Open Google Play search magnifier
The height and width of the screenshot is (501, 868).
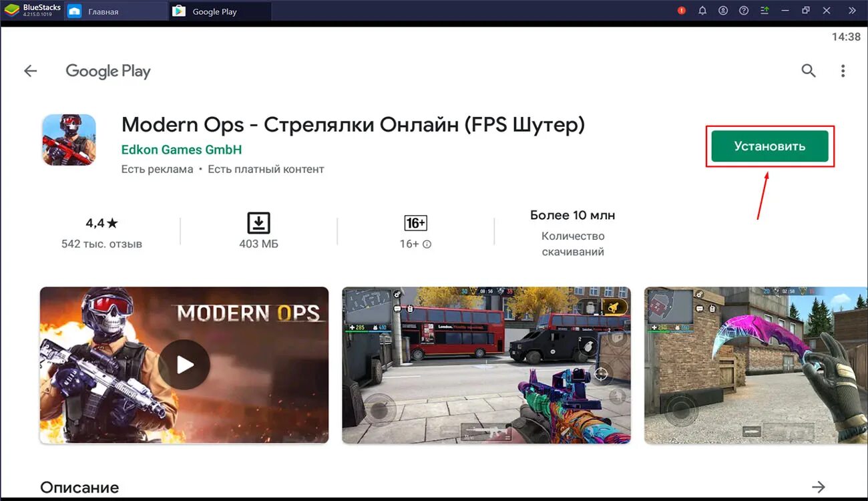click(x=809, y=71)
